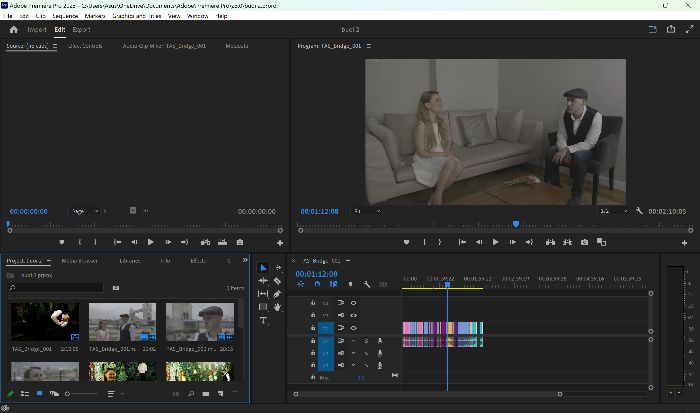This screenshot has height=413, width=700.
Task: Click Export Frame camera icon in Program monitor
Action: tap(584, 242)
